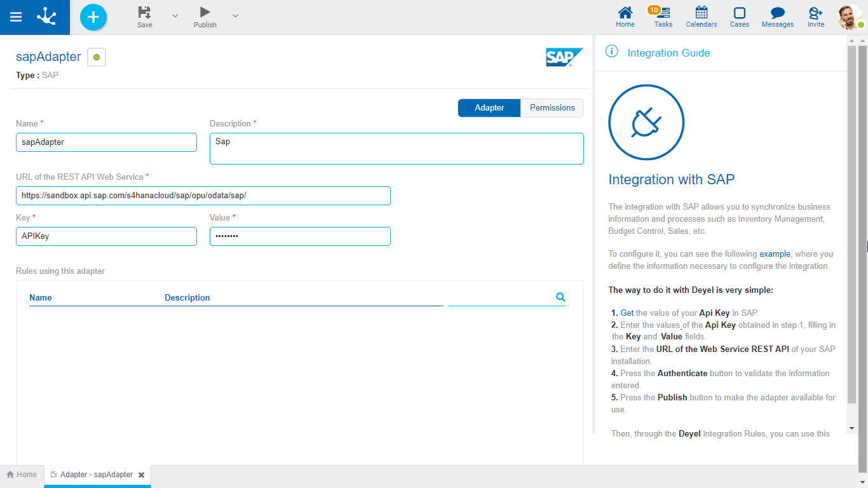Click the URL of REST API field
This screenshot has height=488, width=868.
[203, 196]
